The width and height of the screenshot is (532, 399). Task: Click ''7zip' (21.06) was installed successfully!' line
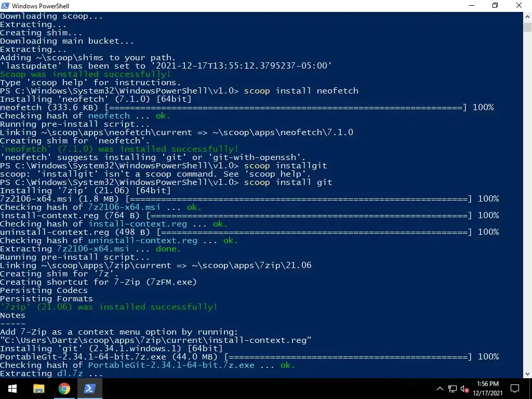[x=109, y=307]
